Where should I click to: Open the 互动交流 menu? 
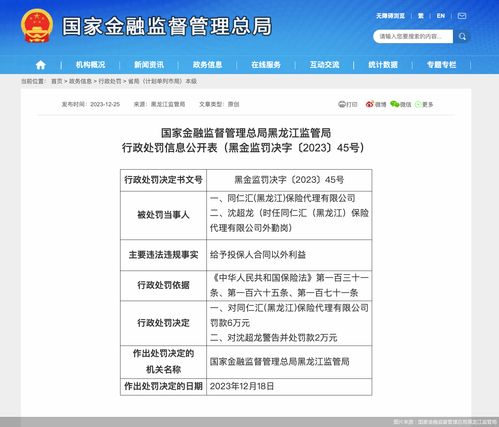[324, 65]
